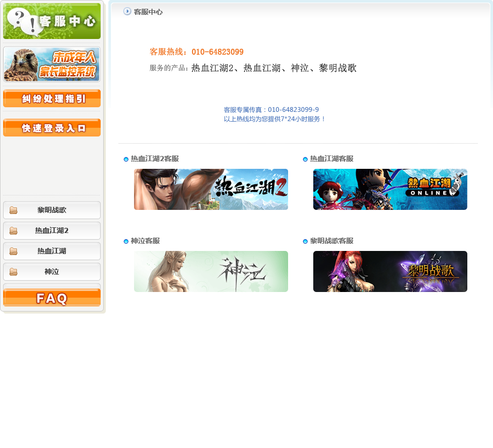Open the orange FAQ button

click(x=52, y=298)
